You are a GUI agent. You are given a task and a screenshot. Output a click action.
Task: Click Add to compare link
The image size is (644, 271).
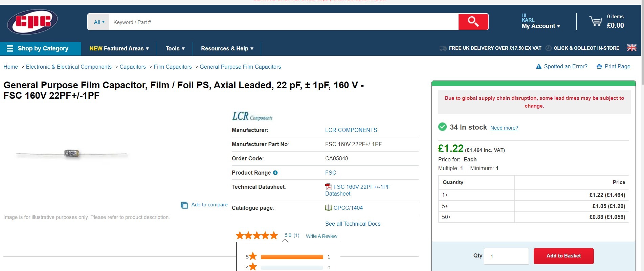[x=209, y=205]
